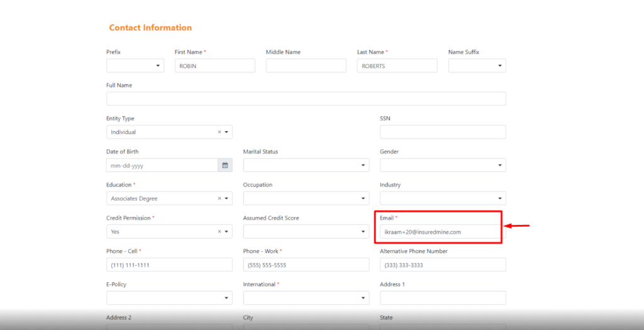Open the Assumed Credit Score dropdown
The image size is (644, 330).
point(306,232)
